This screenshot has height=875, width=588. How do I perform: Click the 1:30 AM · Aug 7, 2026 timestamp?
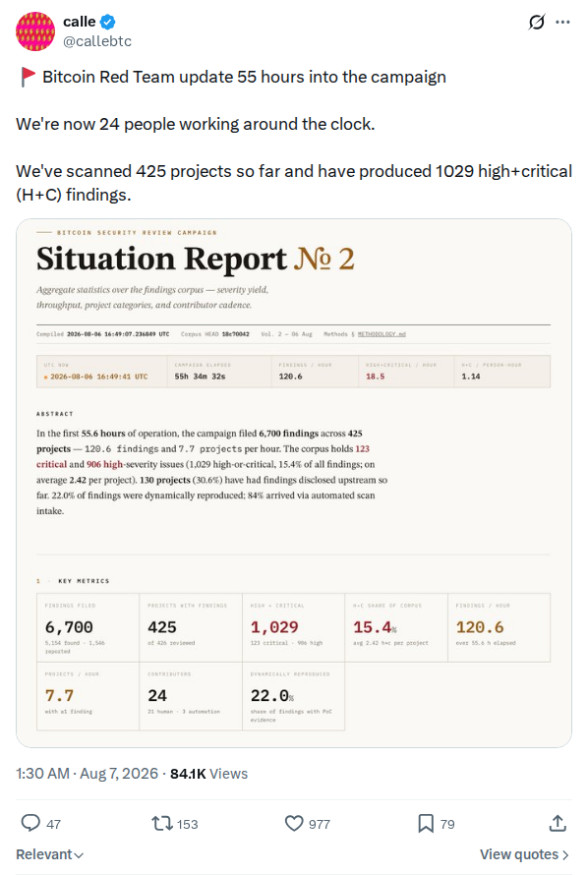[88, 774]
